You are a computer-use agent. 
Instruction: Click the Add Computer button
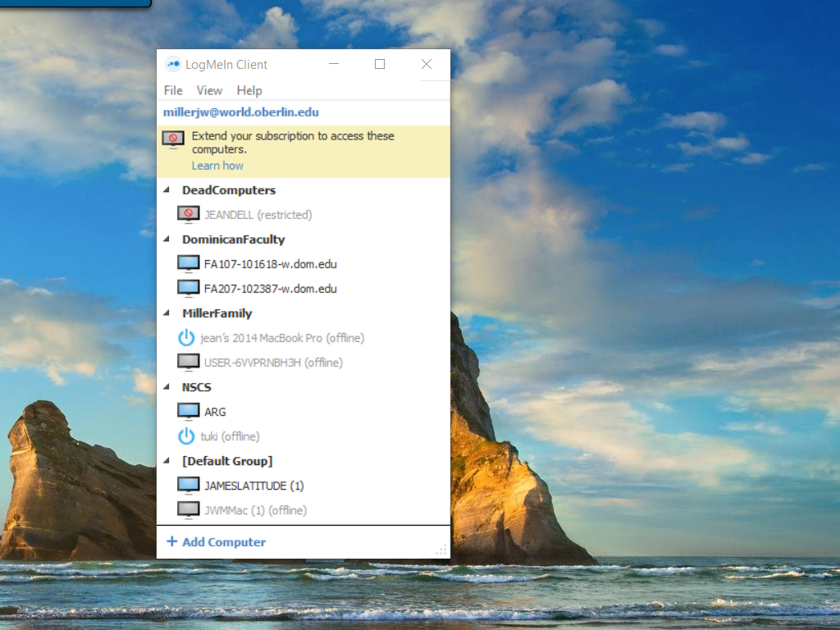click(217, 542)
